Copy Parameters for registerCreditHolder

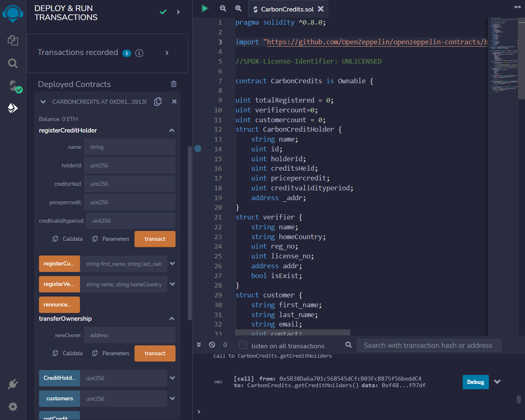coord(111,239)
